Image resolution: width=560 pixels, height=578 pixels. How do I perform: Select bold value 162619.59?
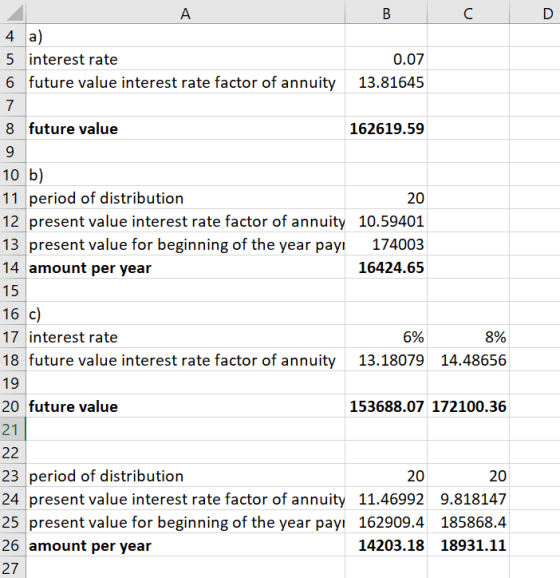pos(386,128)
